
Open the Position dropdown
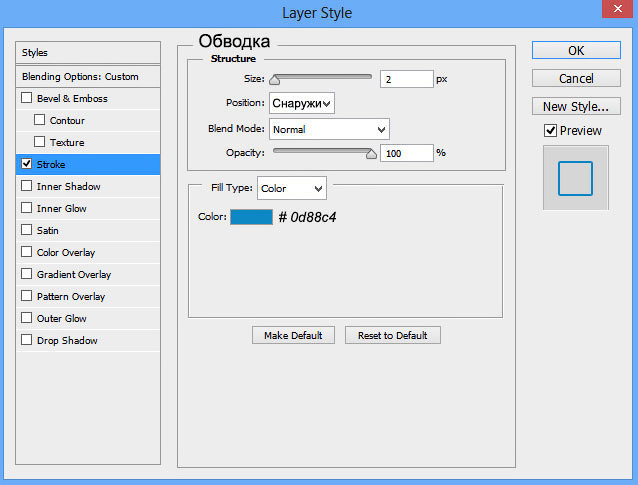(x=302, y=103)
